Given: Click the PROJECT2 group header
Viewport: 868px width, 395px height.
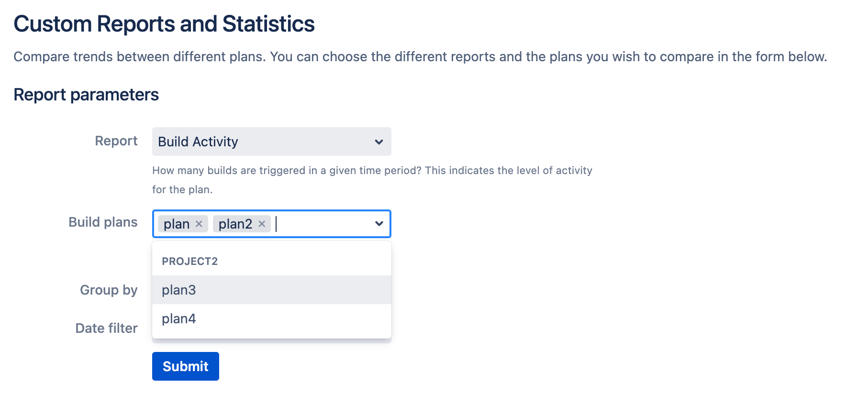Looking at the screenshot, I should point(190,261).
